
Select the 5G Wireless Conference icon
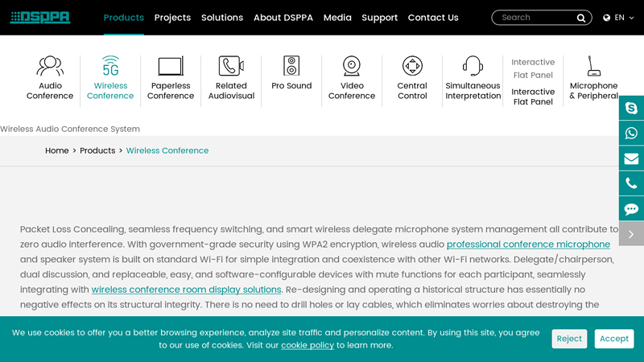pos(110,66)
